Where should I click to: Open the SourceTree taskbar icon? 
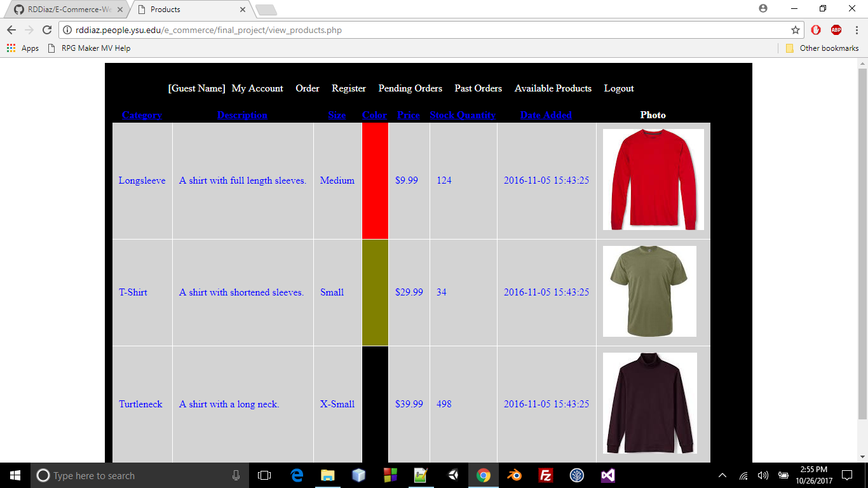tap(576, 475)
